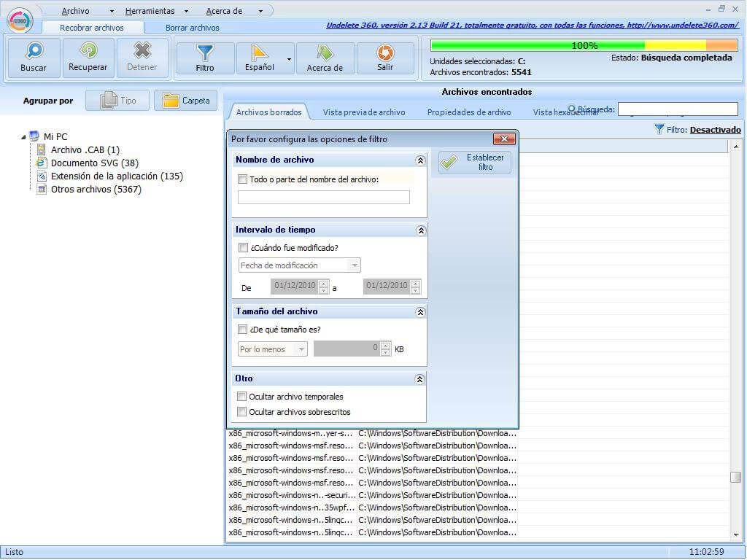Viewport: 747px width, 560px height.
Task: Click the 100% scan progress bar
Action: point(584,45)
